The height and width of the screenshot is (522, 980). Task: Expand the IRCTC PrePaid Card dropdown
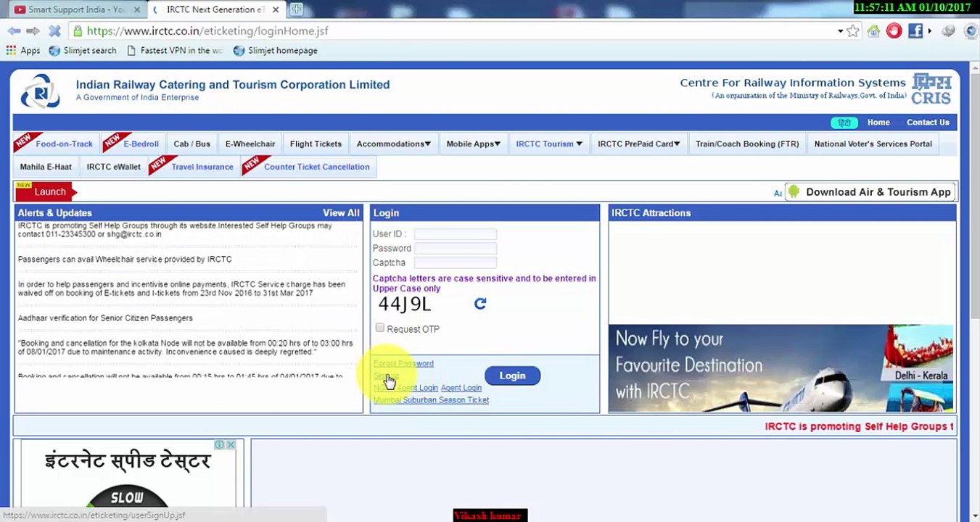click(x=639, y=144)
